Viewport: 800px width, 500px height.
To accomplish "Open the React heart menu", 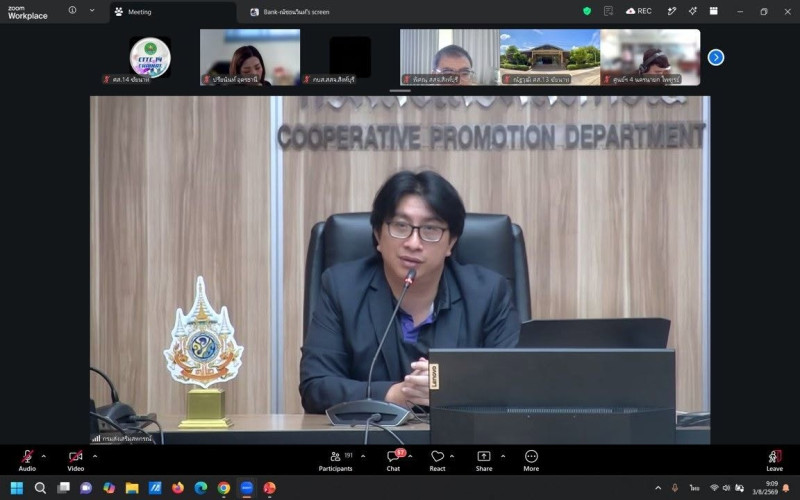I will pyautogui.click(x=437, y=461).
